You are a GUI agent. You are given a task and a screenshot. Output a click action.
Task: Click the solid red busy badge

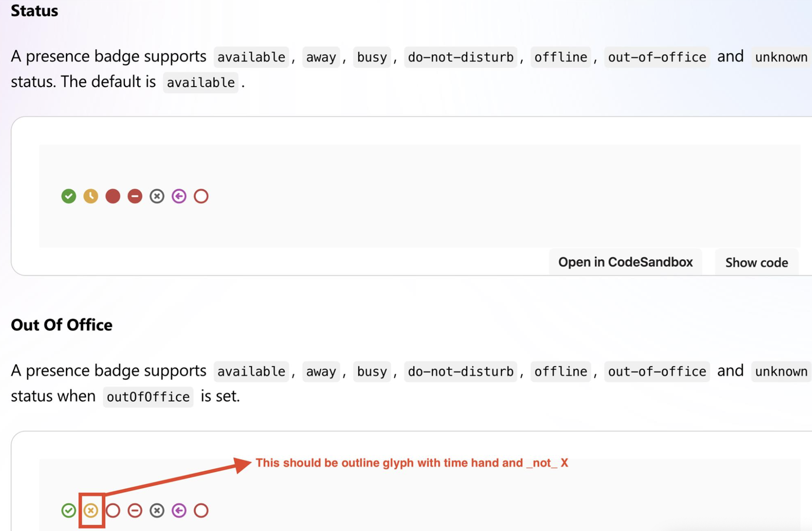(x=113, y=196)
